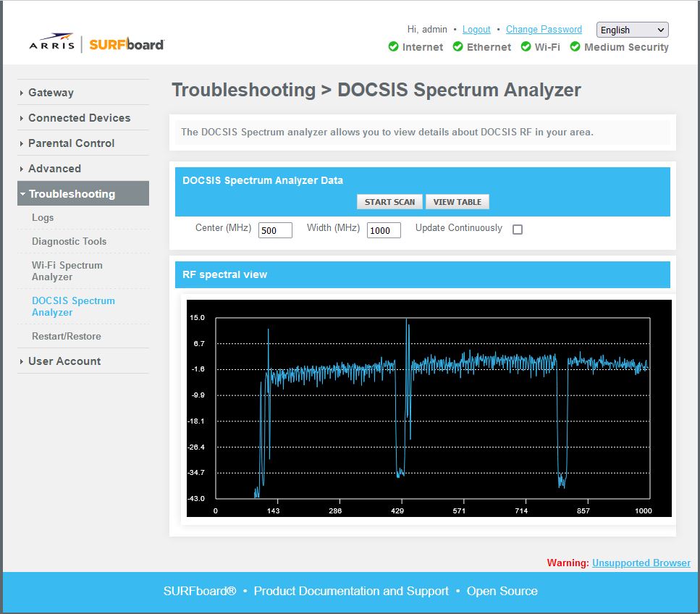Open the Gateway section
700x614 pixels.
(x=51, y=93)
